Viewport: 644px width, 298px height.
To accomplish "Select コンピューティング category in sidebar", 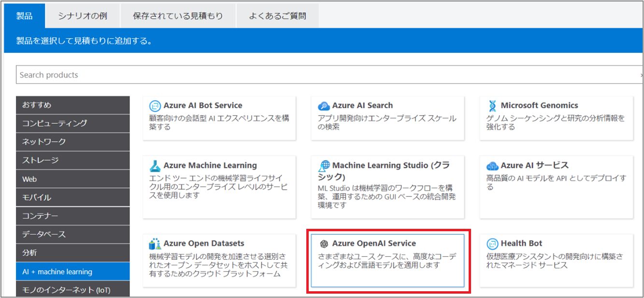I will pos(72,123).
